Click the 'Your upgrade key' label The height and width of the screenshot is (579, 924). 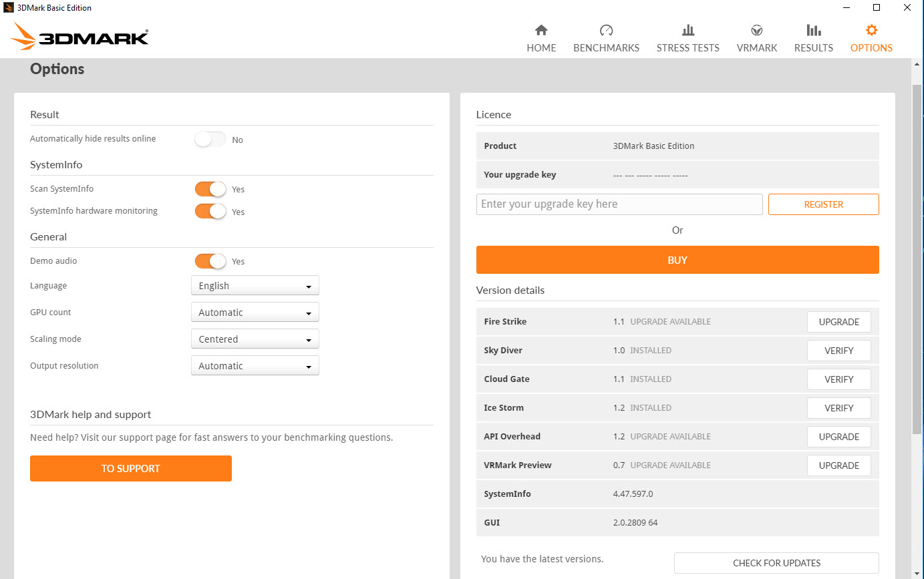coord(520,174)
